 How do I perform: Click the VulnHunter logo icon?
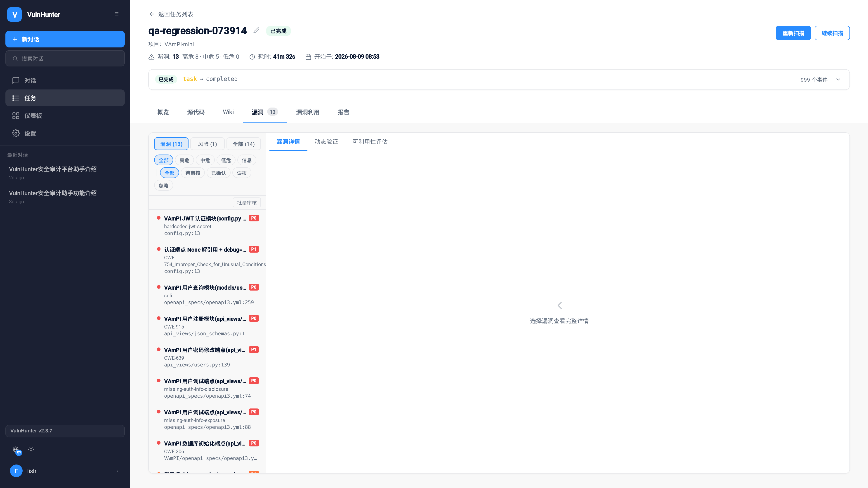pyautogui.click(x=14, y=14)
